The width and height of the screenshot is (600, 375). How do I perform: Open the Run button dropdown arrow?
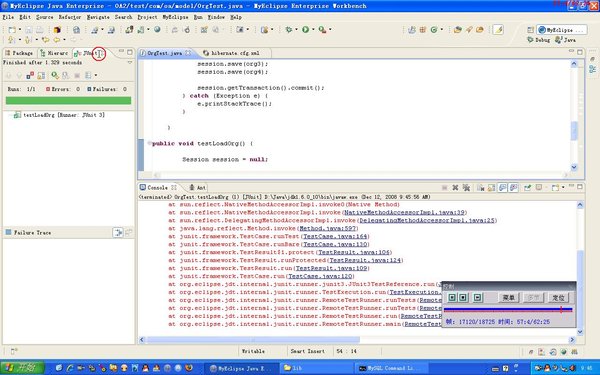pyautogui.click(x=313, y=29)
